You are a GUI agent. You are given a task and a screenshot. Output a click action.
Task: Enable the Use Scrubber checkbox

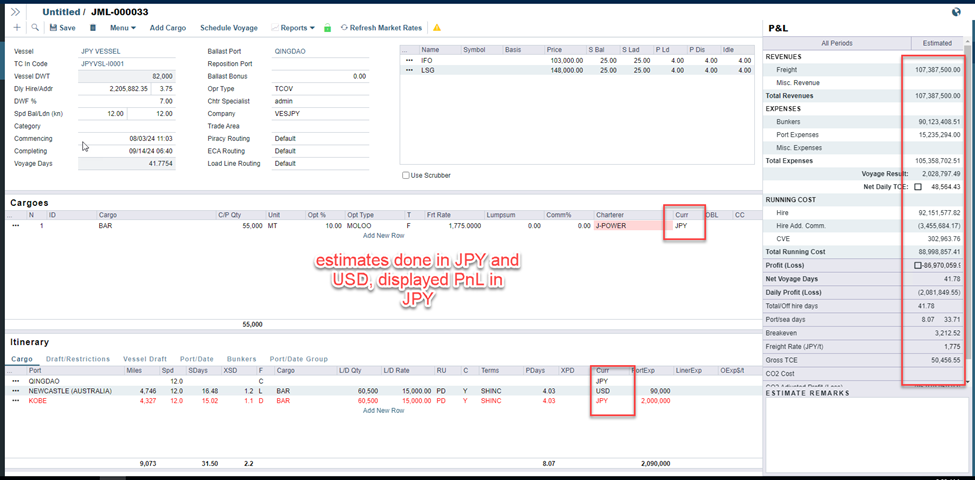click(406, 175)
